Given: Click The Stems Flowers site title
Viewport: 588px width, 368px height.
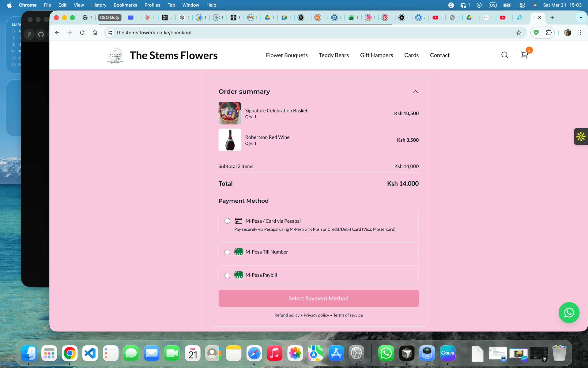Looking at the screenshot, I should [x=174, y=56].
